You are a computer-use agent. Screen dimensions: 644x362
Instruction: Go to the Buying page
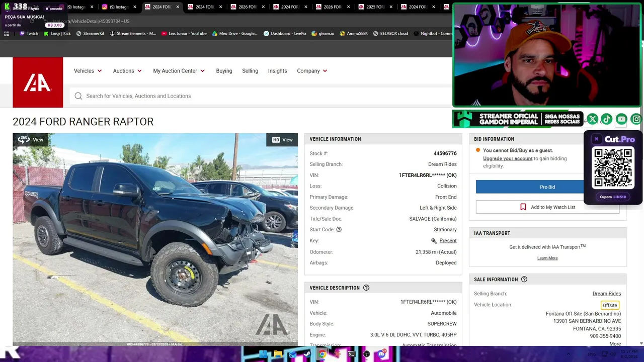[x=224, y=71]
